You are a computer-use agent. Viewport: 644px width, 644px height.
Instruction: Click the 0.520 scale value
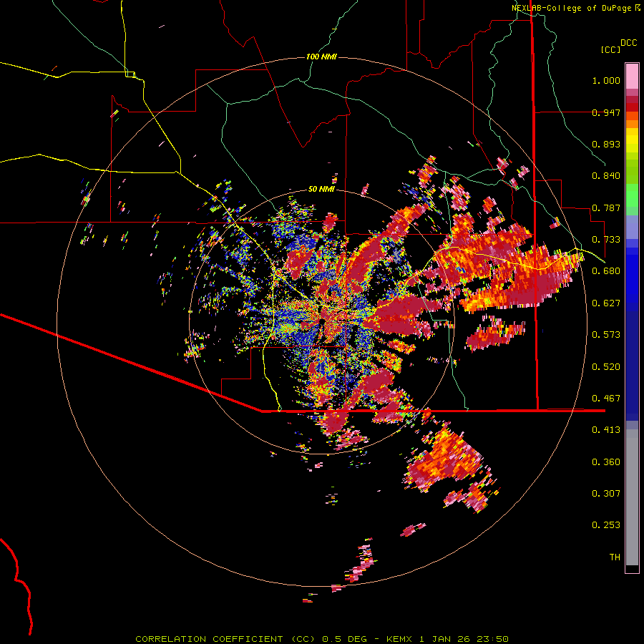pyautogui.click(x=606, y=367)
